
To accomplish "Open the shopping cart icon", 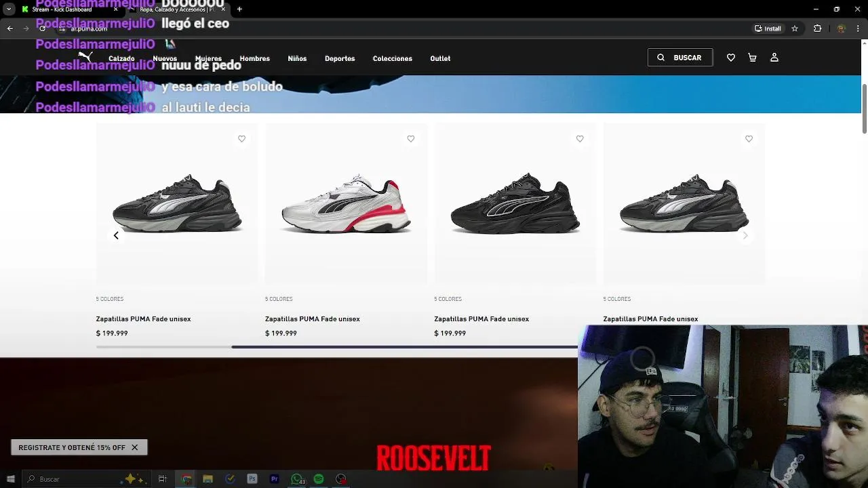I will 752,58.
